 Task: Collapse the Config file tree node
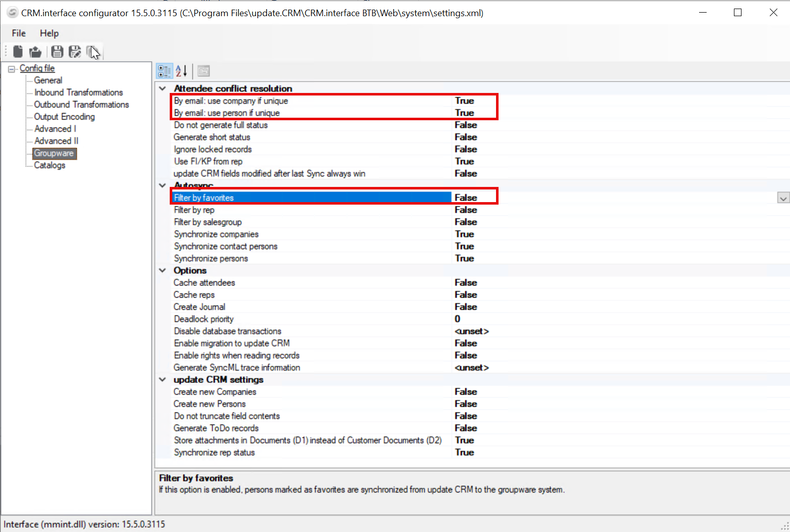[12, 69]
